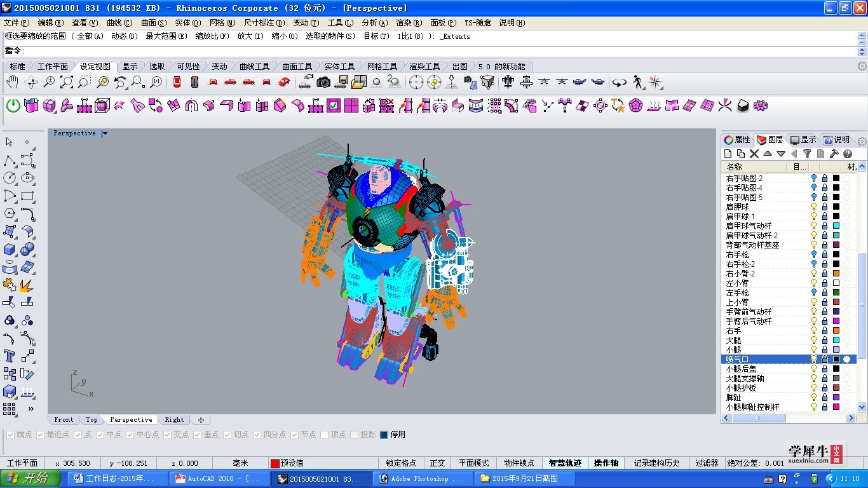The width and height of the screenshot is (868, 488).
Task: Switch to the 属性 panel tab
Action: pyautogui.click(x=737, y=140)
